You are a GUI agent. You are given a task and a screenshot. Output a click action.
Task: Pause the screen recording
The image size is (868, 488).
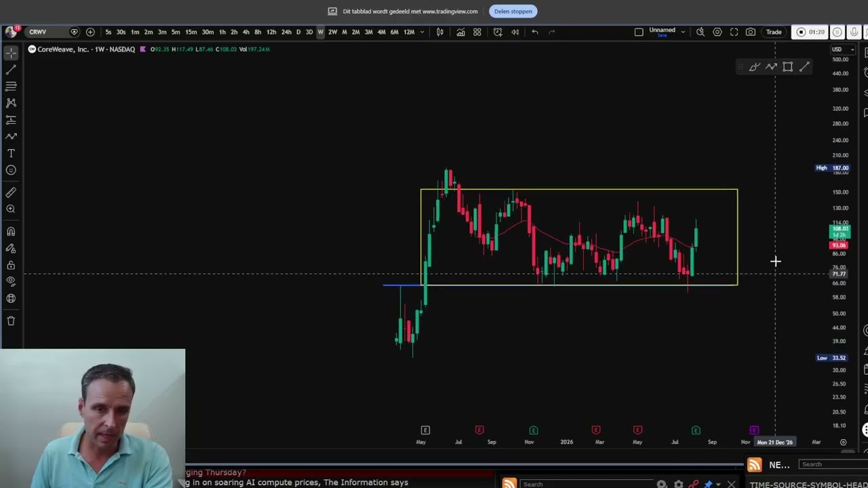point(837,32)
